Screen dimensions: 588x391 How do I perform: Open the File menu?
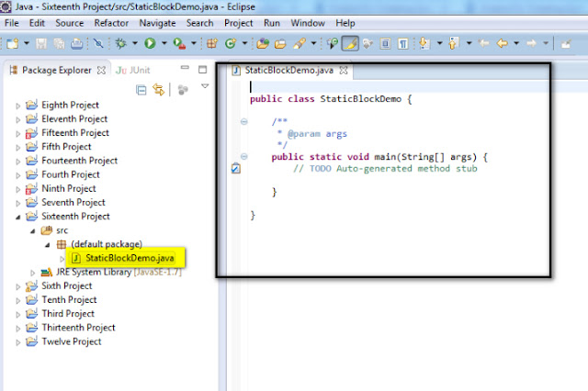(12, 23)
